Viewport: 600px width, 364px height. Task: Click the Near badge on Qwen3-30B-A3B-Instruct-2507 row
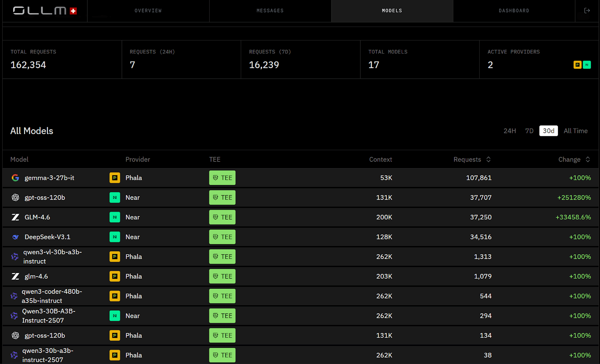[x=115, y=316]
